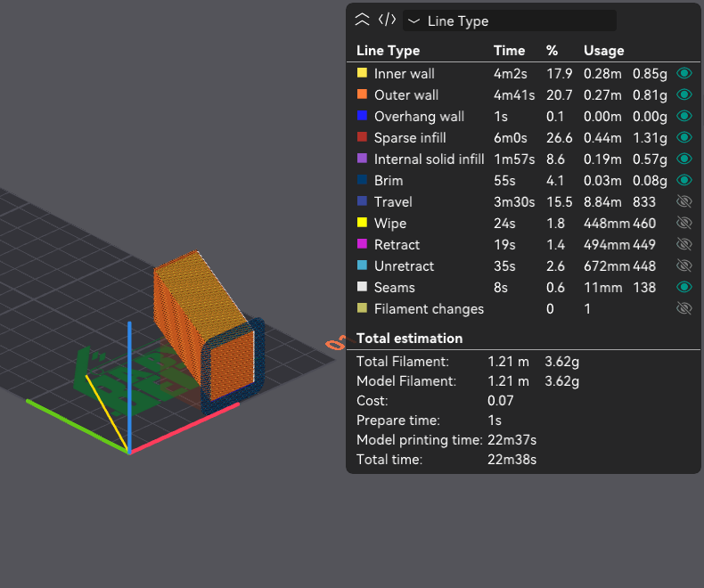Open the Line Type view dropdown
The image size is (704, 588).
509,20
